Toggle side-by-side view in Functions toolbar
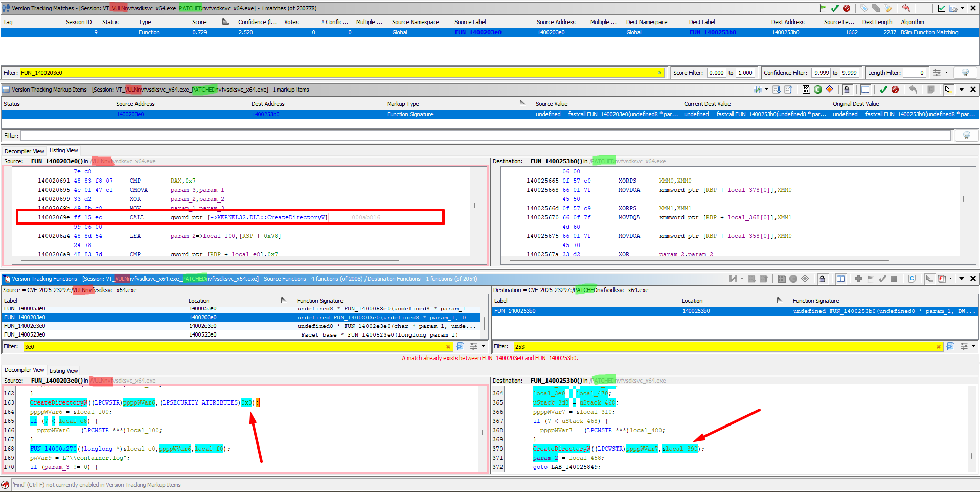Image resolution: width=980 pixels, height=492 pixels. (841, 279)
